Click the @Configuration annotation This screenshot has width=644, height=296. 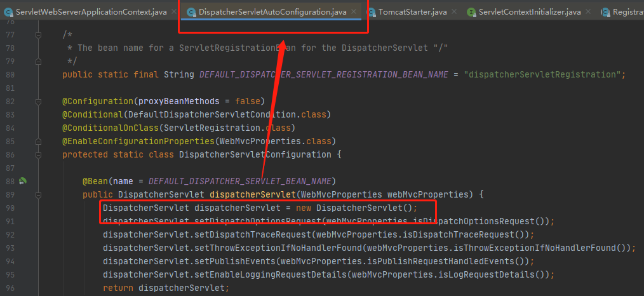pos(98,102)
